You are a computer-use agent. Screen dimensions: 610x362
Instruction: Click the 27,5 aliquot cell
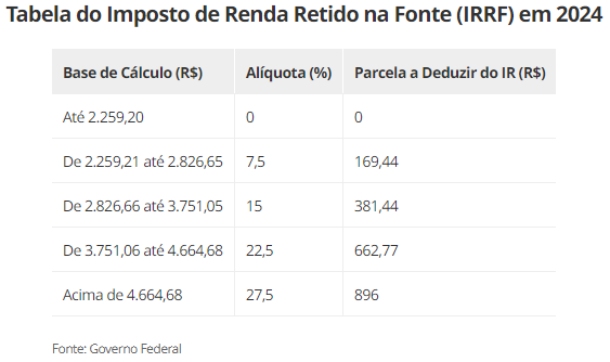click(x=289, y=294)
